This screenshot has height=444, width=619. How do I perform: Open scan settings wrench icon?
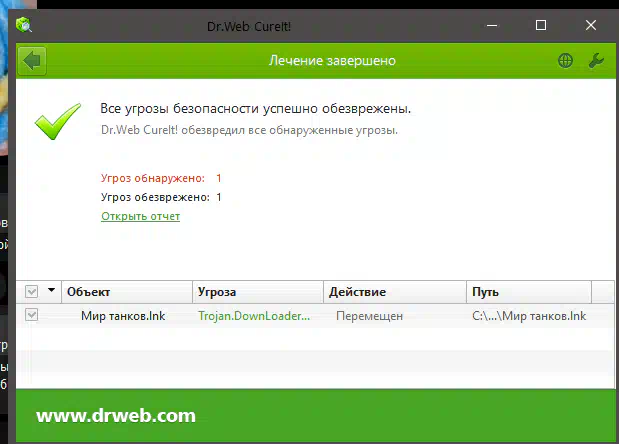coord(596,61)
